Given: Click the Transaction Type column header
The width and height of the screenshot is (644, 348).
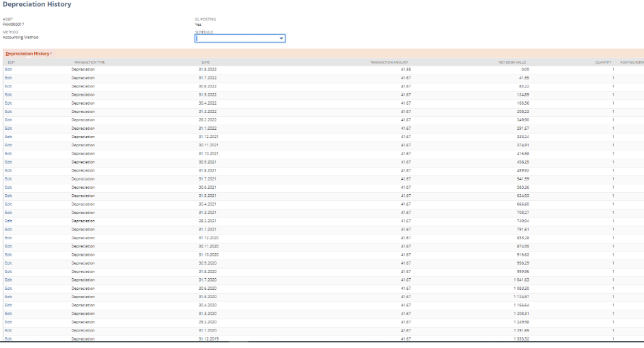Looking at the screenshot, I should click(89, 62).
